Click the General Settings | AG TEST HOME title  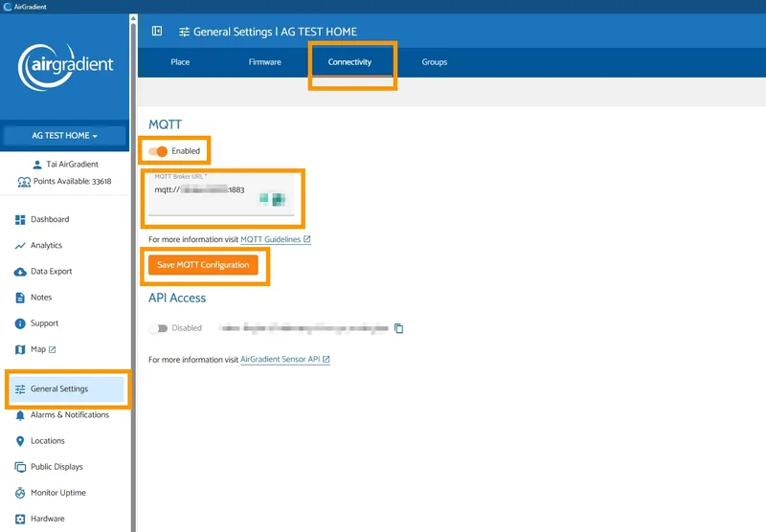[275, 33]
